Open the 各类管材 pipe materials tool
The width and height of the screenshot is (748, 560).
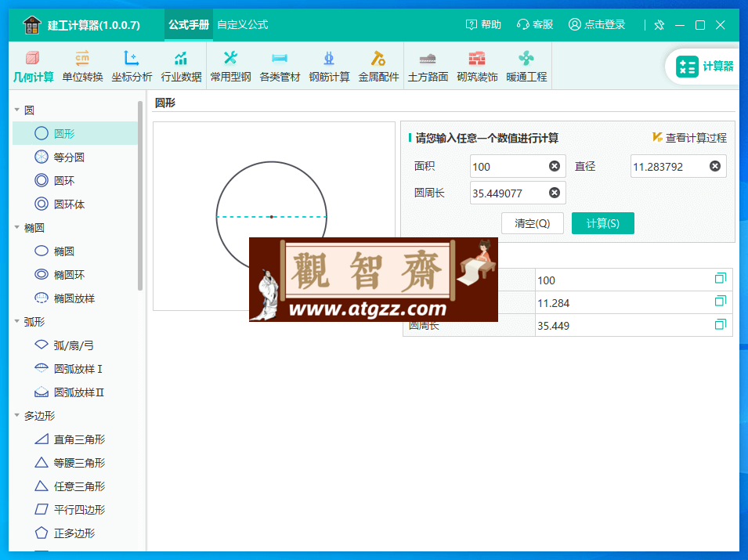pos(280,67)
